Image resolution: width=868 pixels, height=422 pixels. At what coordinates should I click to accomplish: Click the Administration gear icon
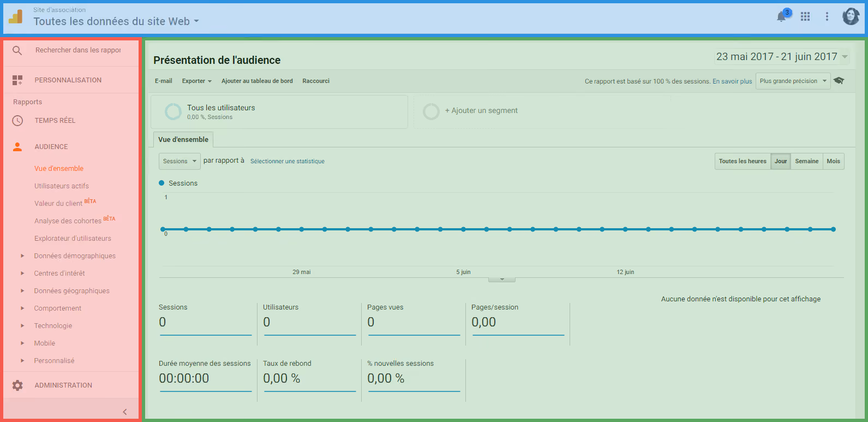[17, 385]
